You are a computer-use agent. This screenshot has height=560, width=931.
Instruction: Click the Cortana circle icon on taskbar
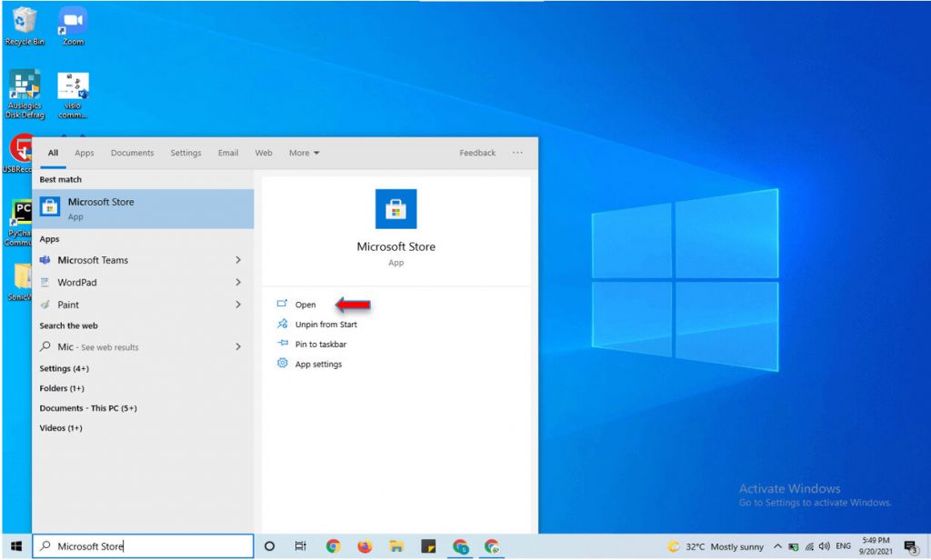click(269, 546)
